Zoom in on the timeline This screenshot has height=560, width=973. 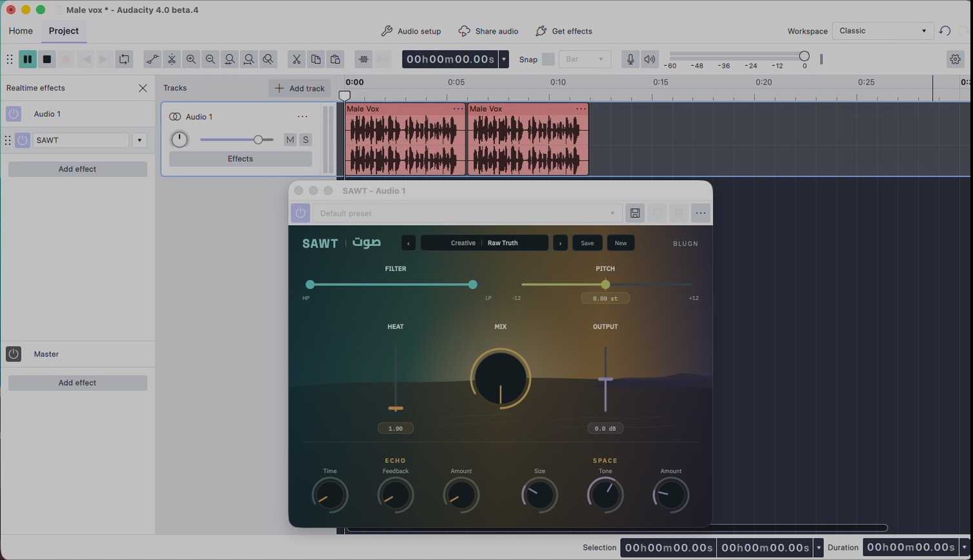[x=191, y=59]
